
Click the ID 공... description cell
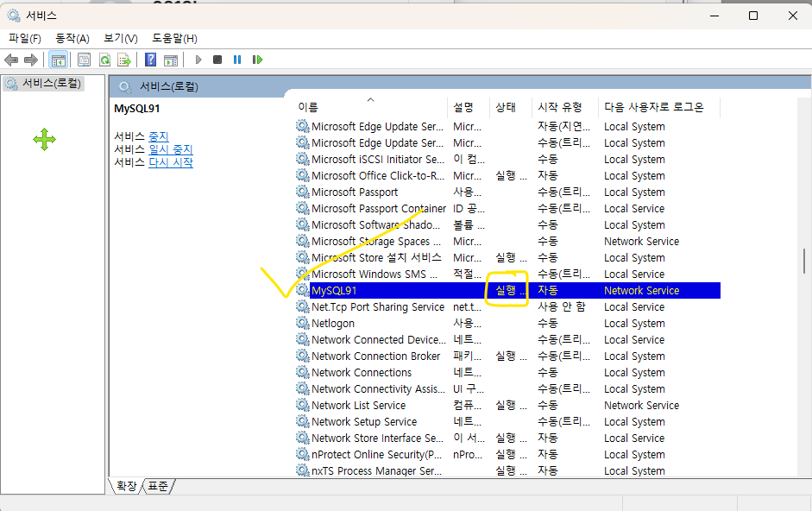(x=469, y=208)
